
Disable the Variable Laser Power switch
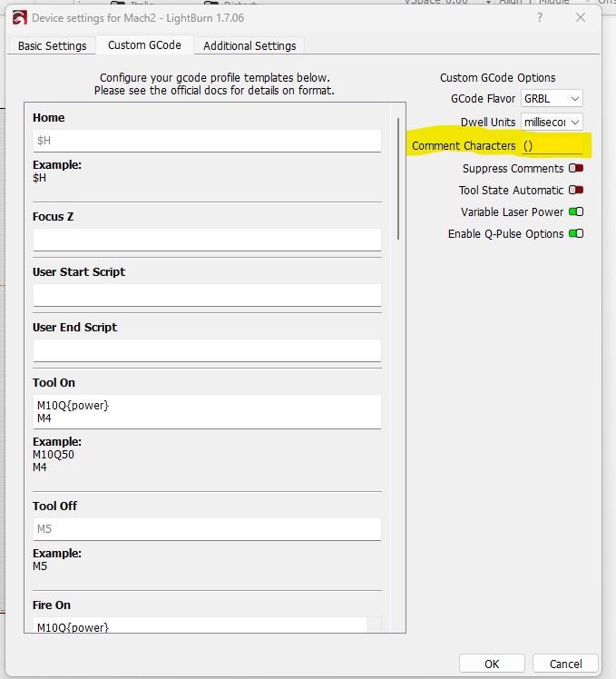point(576,212)
